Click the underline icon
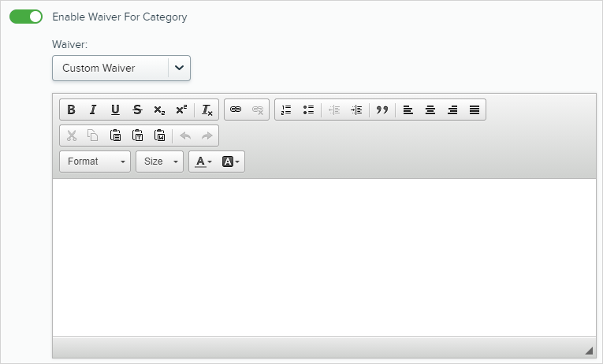603x364 pixels. pos(115,110)
